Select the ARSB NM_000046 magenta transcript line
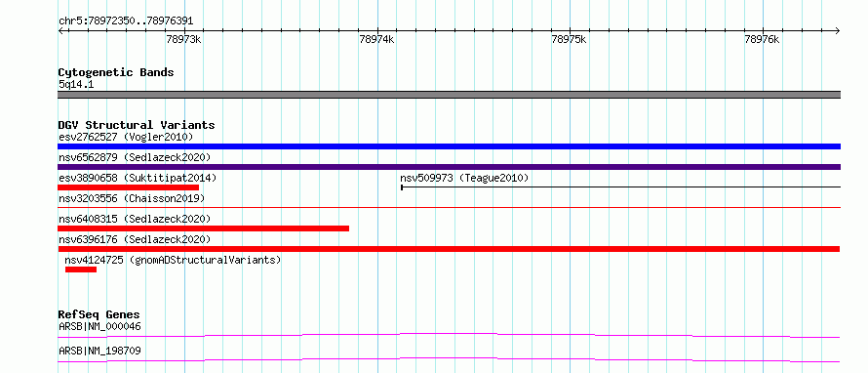Image resolution: width=868 pixels, height=373 pixels. coord(449,335)
